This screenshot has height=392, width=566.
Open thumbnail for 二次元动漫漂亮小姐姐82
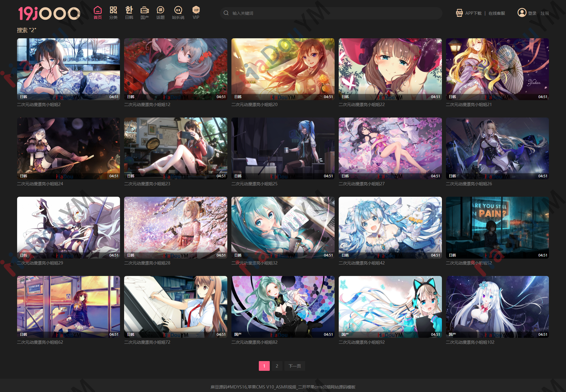(x=283, y=307)
